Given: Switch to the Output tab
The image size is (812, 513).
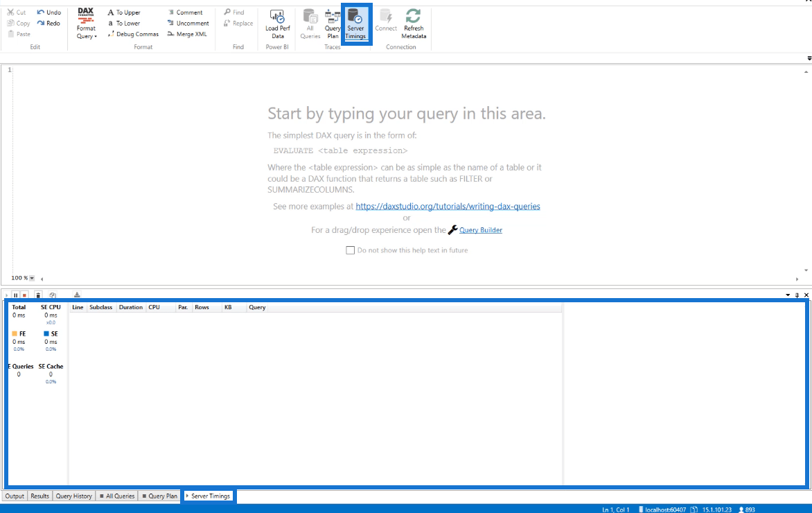Looking at the screenshot, I should 15,496.
